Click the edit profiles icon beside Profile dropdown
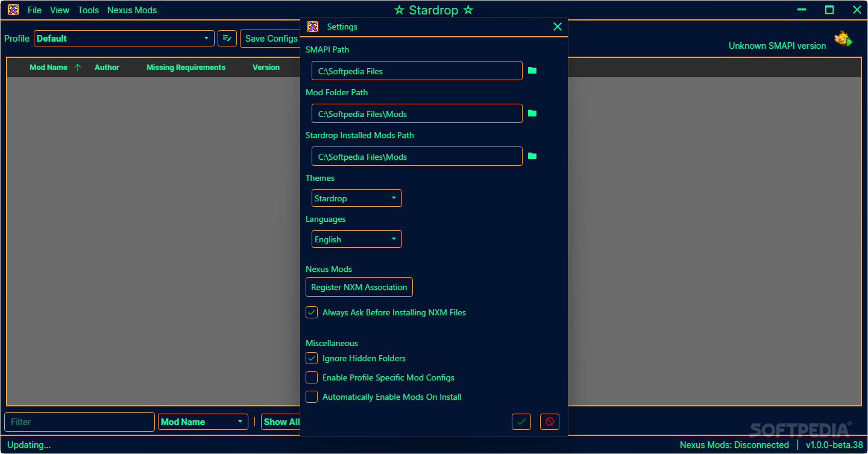868x454 pixels. tap(227, 38)
